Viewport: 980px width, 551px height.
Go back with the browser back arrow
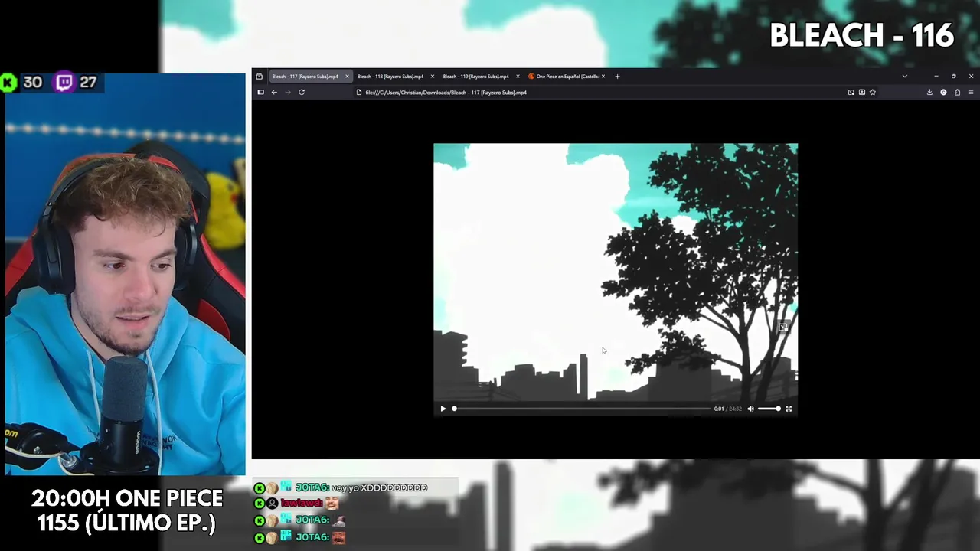(274, 93)
